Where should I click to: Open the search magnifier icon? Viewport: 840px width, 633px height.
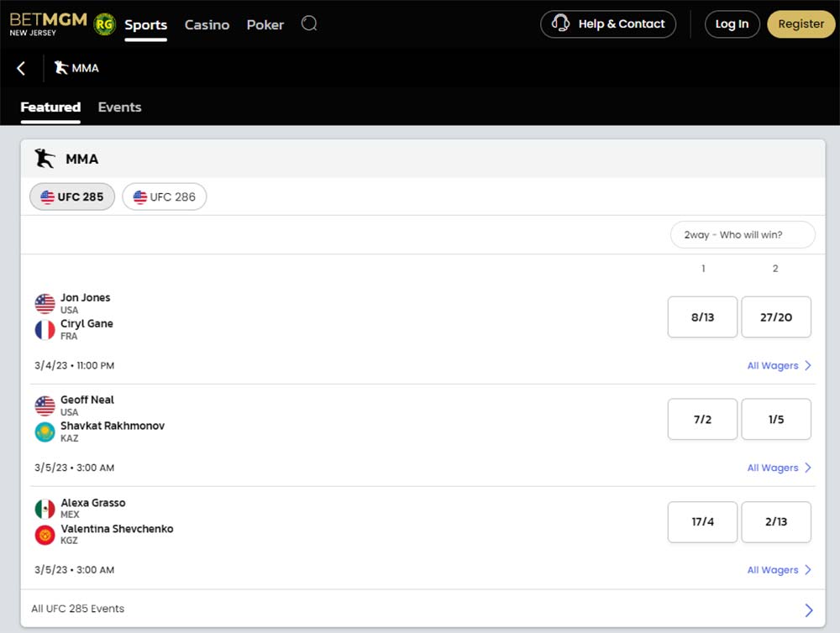point(309,24)
